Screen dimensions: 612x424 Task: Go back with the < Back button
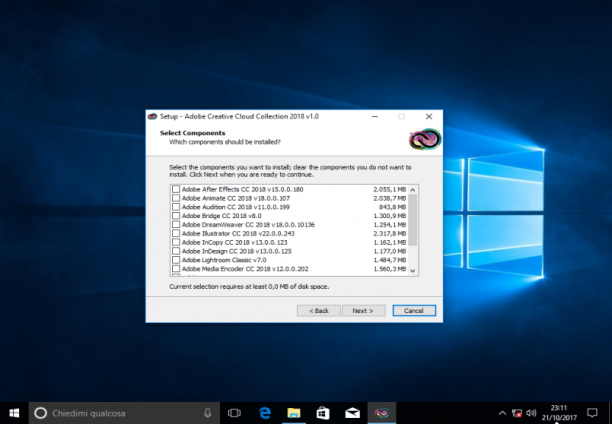click(x=319, y=311)
